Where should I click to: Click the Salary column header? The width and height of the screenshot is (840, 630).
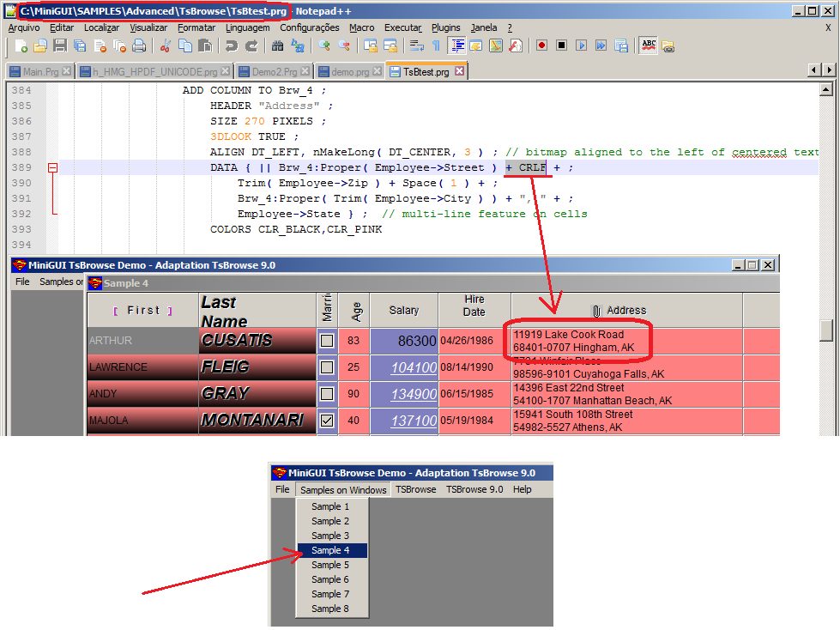click(x=404, y=310)
